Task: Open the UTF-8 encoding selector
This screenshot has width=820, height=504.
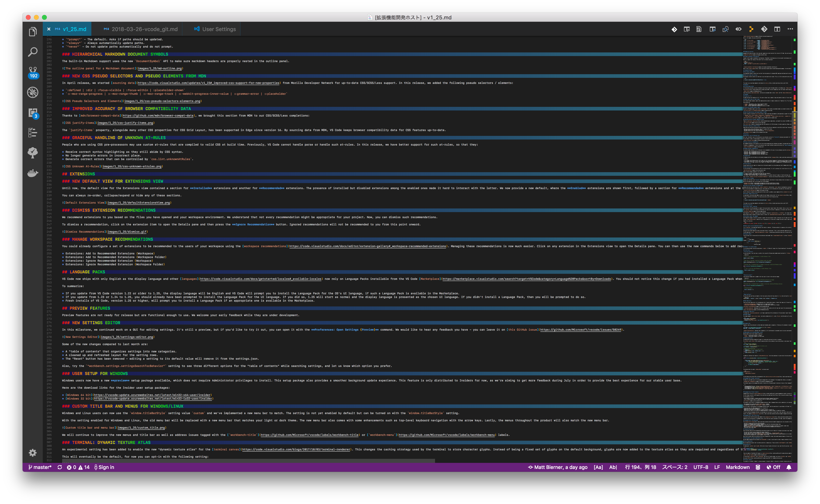Action: click(701, 467)
